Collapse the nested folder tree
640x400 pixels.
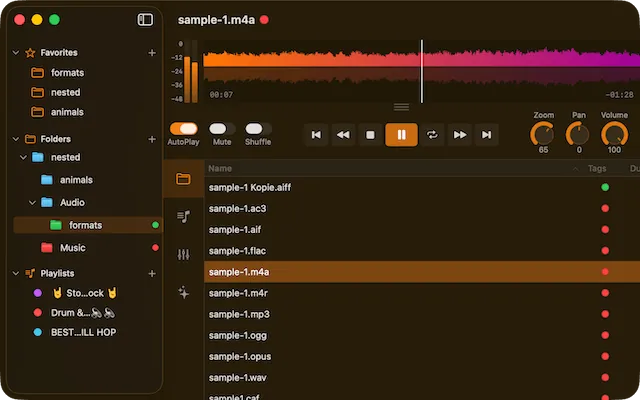[x=24, y=158]
